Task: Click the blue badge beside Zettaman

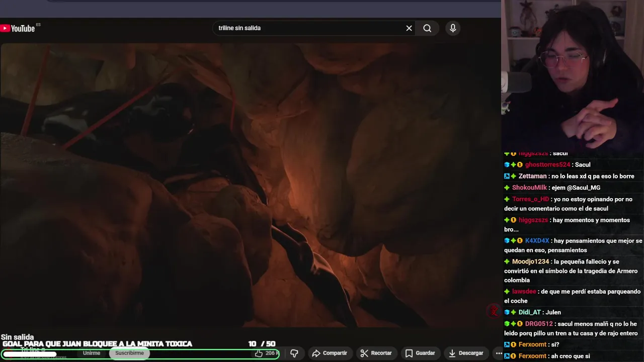Action: tap(507, 176)
